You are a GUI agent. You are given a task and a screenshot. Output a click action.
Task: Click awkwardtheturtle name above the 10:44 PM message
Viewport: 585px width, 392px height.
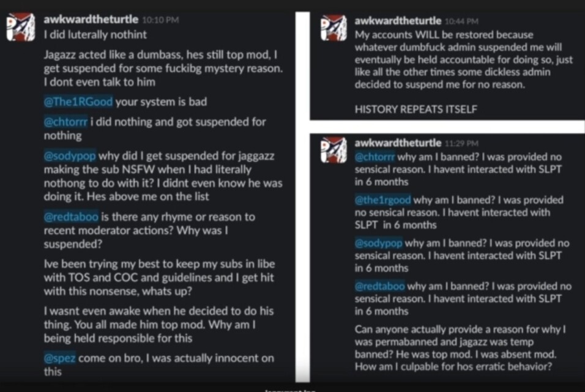tap(398, 21)
